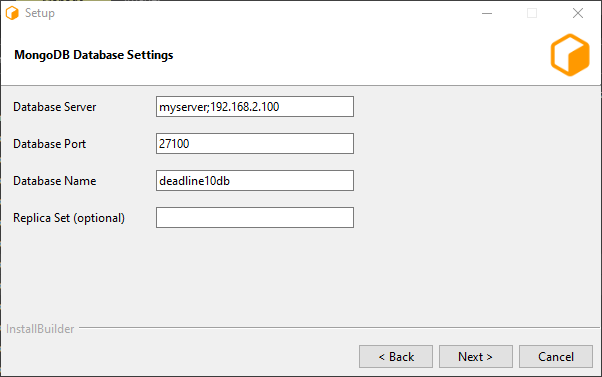Click the Database Name label
The height and width of the screenshot is (377, 602).
point(55,181)
